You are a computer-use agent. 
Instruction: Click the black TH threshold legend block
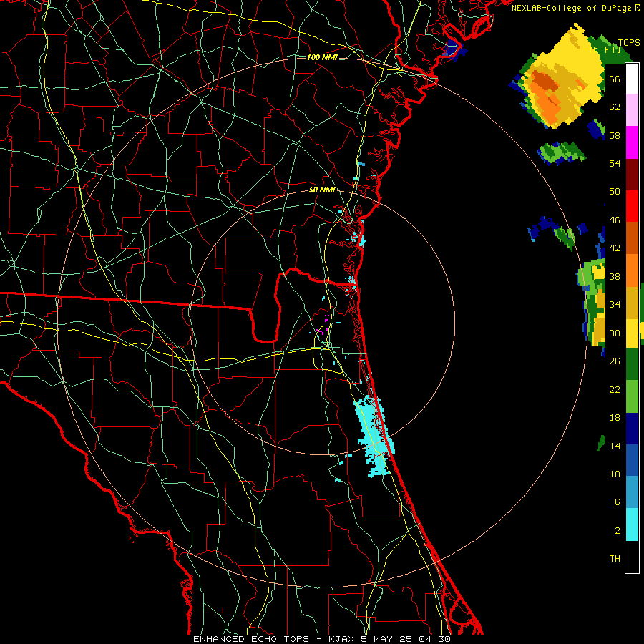tap(632, 557)
